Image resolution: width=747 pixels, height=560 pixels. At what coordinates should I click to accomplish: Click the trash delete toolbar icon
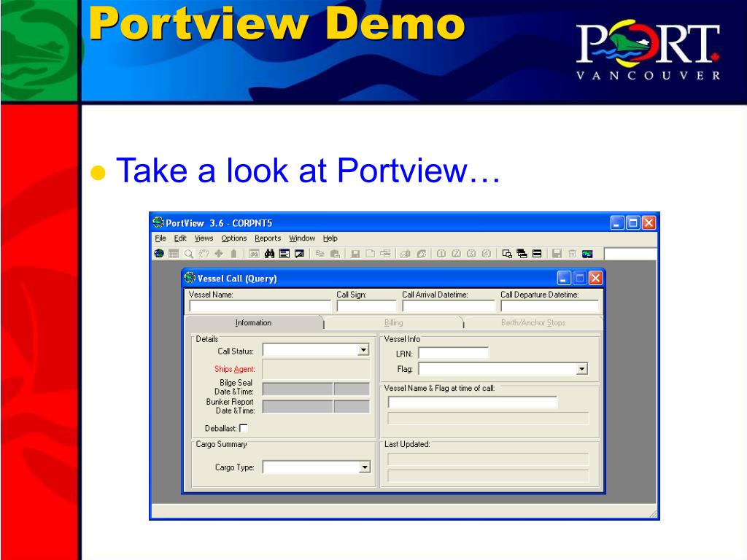572,254
